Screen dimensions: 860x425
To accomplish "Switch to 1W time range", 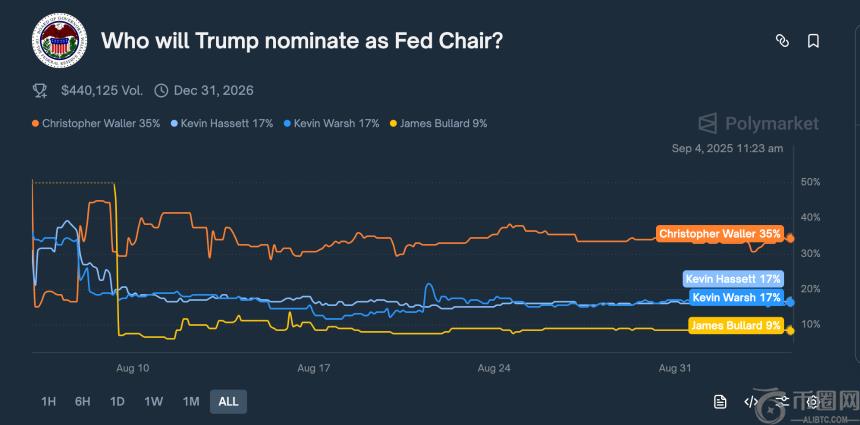I will [x=153, y=402].
